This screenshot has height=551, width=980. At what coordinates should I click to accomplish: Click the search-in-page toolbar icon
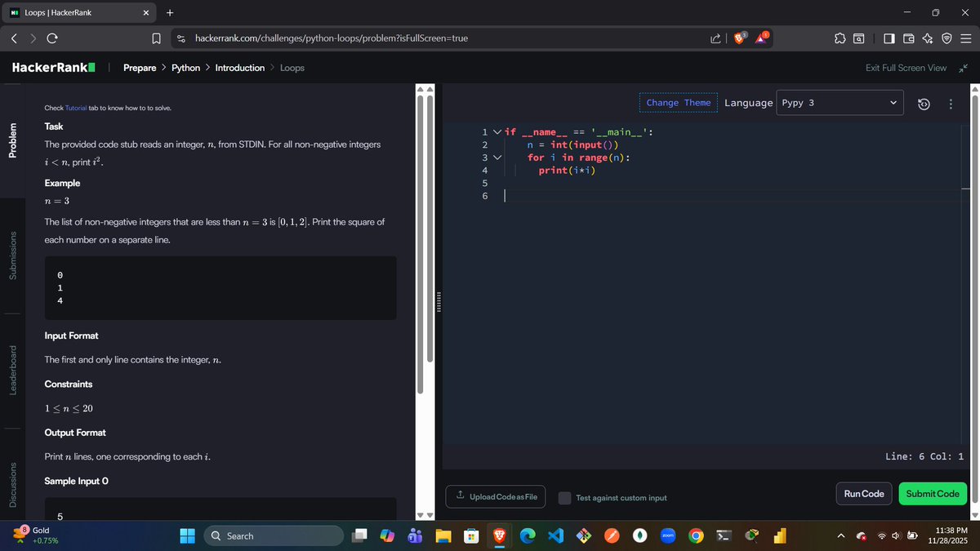pos(859,38)
